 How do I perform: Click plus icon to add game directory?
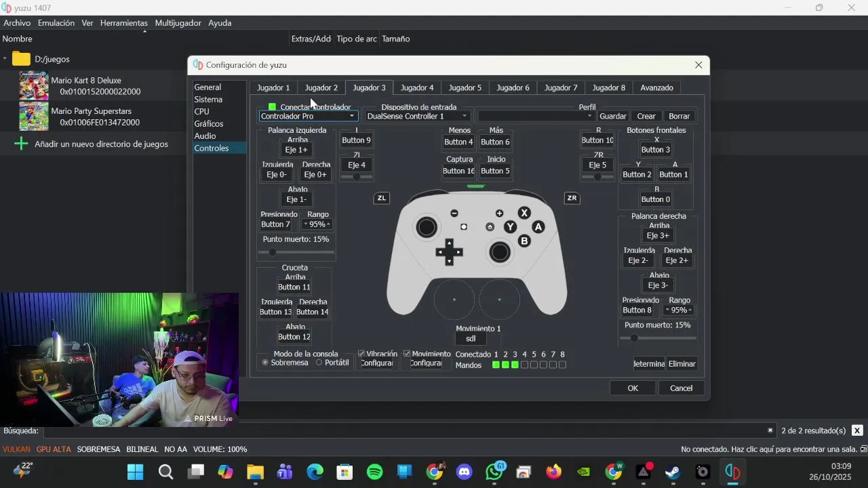(x=22, y=144)
